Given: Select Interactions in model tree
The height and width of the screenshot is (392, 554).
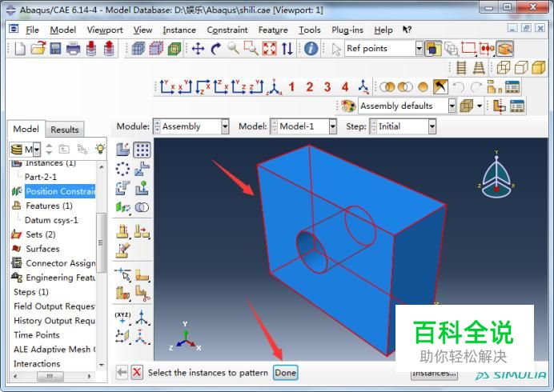Looking at the screenshot, I should [x=37, y=363].
